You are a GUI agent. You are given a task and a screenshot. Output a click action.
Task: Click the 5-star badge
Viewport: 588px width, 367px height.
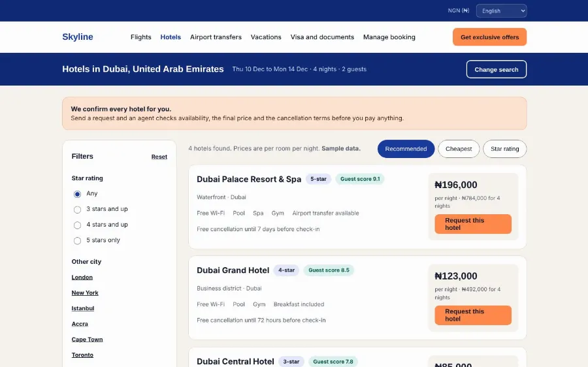(318, 179)
